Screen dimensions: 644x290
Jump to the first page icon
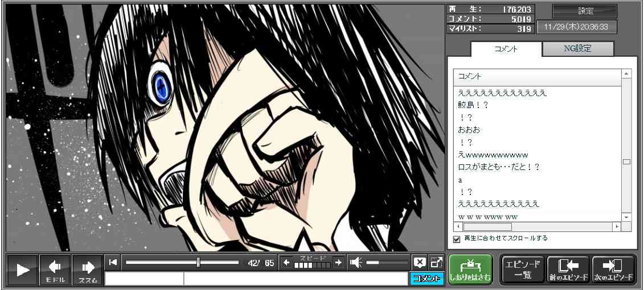(x=113, y=262)
